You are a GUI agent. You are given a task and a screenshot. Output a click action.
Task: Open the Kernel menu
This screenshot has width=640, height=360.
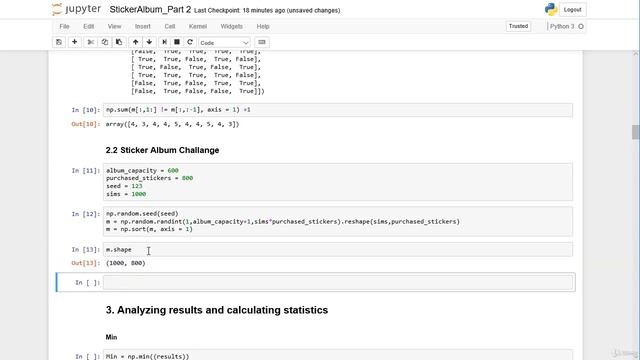coord(198,27)
